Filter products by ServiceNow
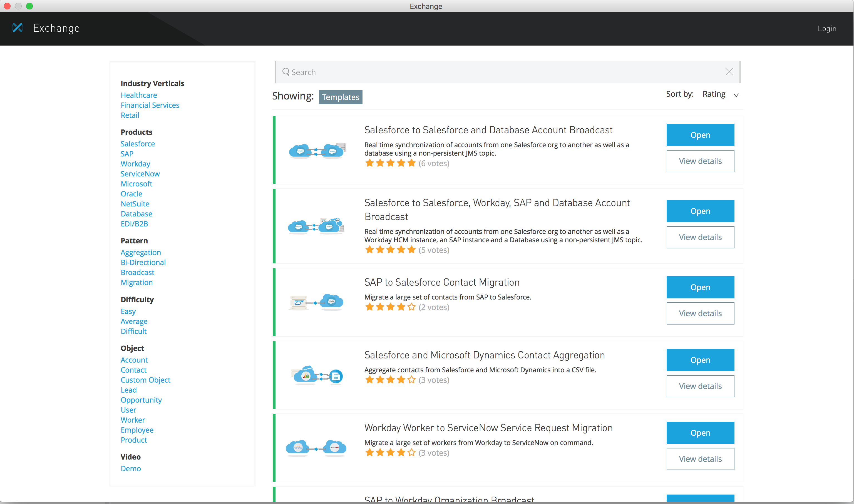Image resolution: width=854 pixels, height=504 pixels. pos(140,174)
